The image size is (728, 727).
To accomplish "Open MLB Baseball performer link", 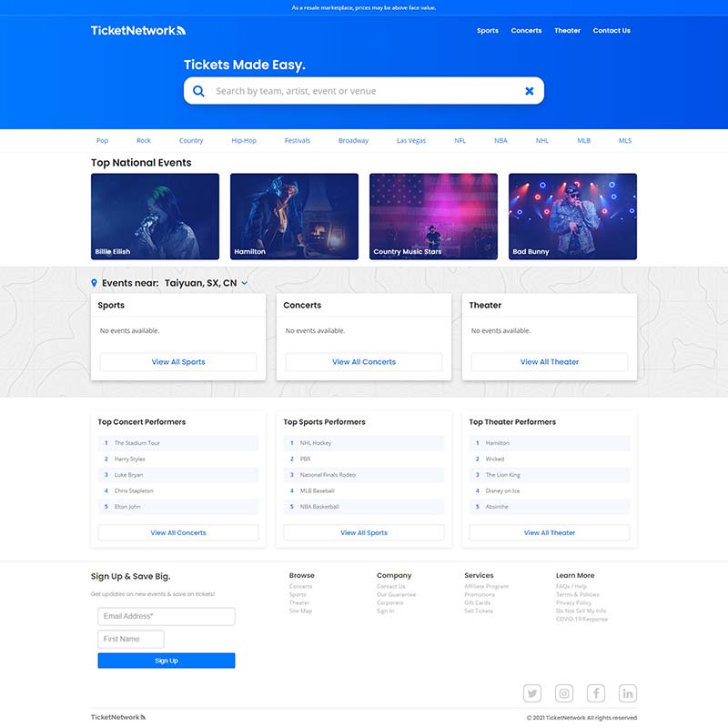I will (317, 490).
